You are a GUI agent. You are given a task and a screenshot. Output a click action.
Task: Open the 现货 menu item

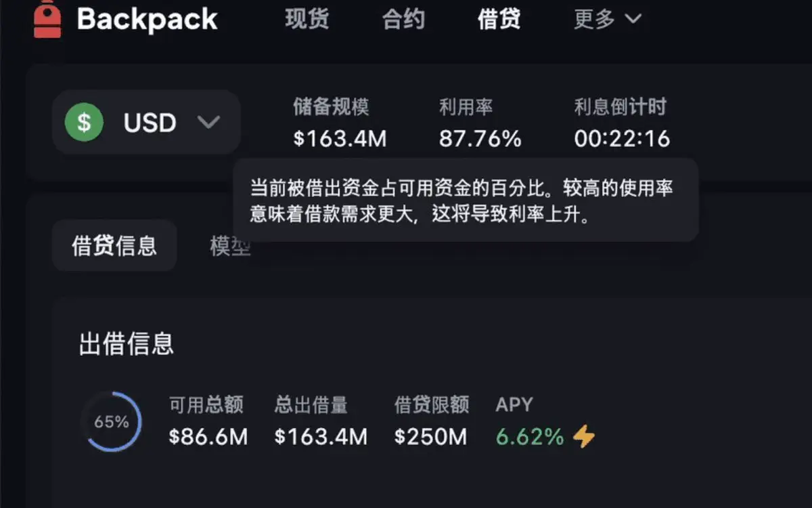(x=307, y=19)
